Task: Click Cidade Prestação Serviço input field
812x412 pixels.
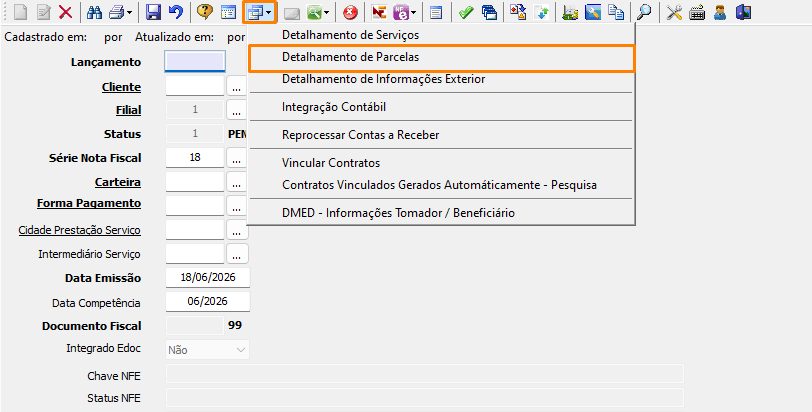Action: [x=195, y=230]
